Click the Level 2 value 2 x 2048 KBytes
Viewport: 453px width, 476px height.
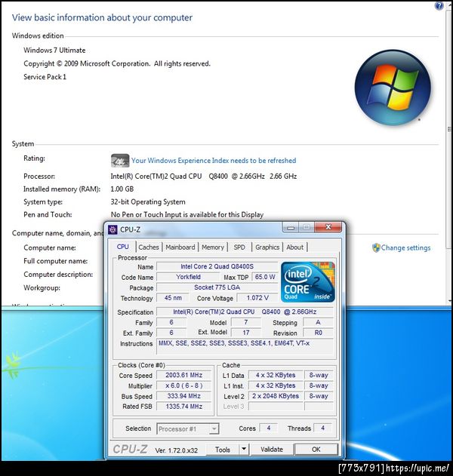pos(276,396)
